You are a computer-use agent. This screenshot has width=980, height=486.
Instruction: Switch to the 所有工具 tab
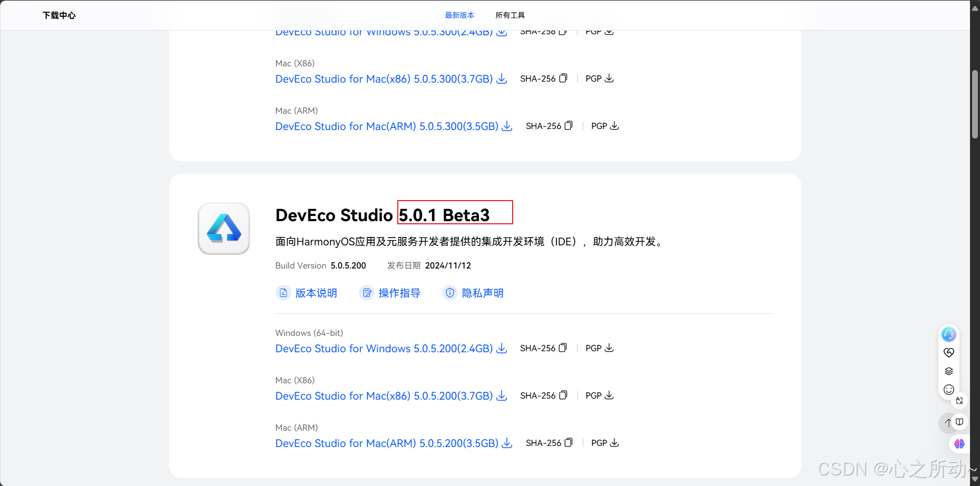[509, 15]
